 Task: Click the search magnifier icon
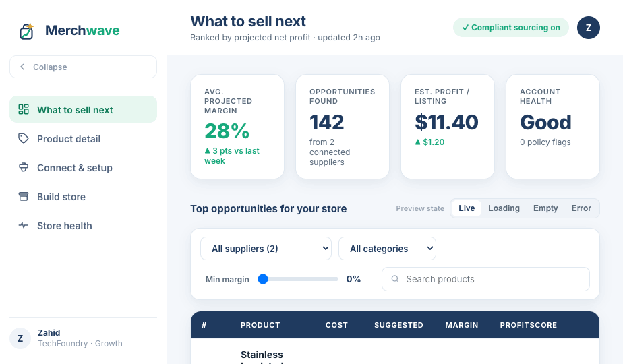[395, 279]
